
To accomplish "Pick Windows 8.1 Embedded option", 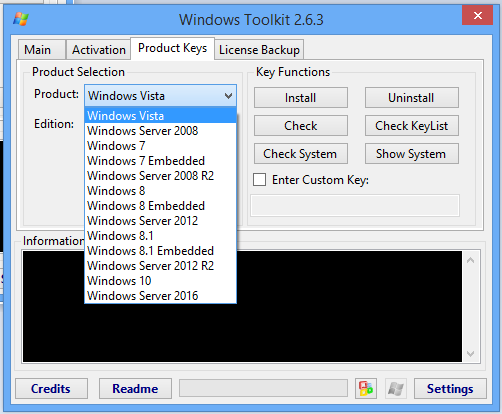I will point(161,251).
